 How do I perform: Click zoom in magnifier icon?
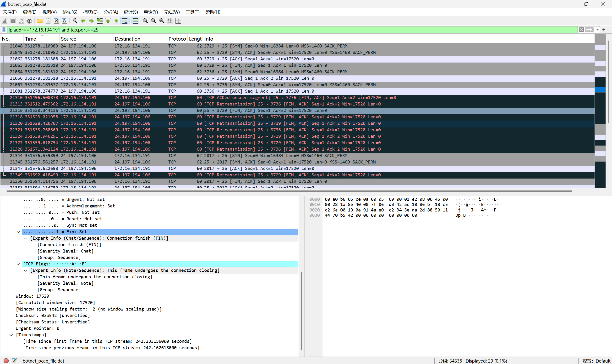pyautogui.click(x=145, y=21)
